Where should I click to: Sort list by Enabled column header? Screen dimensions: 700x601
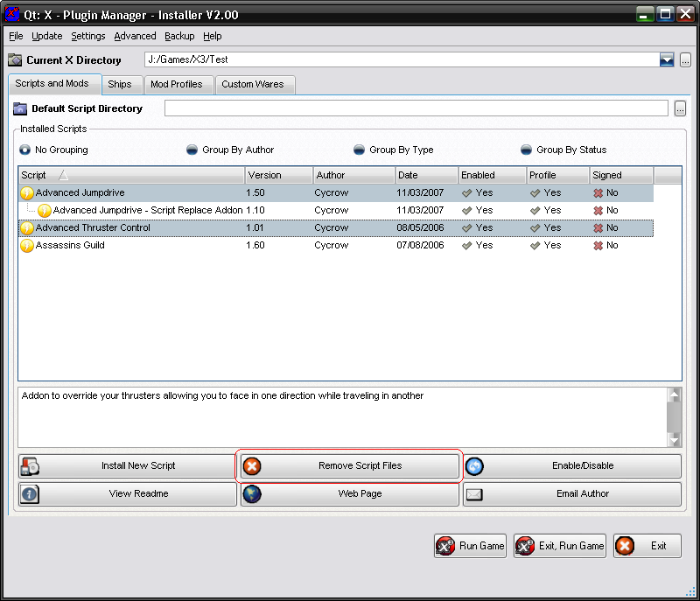(x=492, y=175)
